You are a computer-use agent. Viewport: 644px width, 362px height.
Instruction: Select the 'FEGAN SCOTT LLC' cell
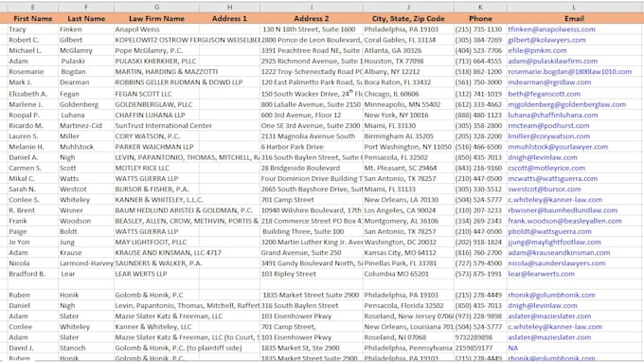coord(156,94)
